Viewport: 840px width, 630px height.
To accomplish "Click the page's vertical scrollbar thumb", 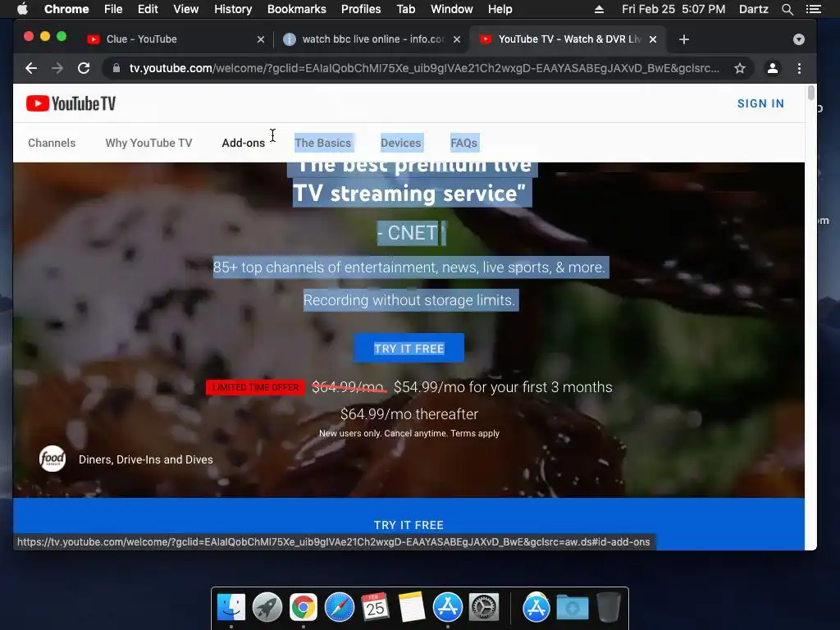I will (x=811, y=93).
